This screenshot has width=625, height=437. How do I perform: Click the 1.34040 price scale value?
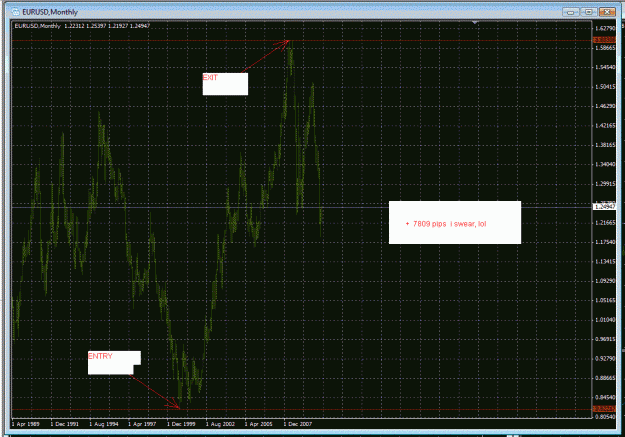pos(605,164)
